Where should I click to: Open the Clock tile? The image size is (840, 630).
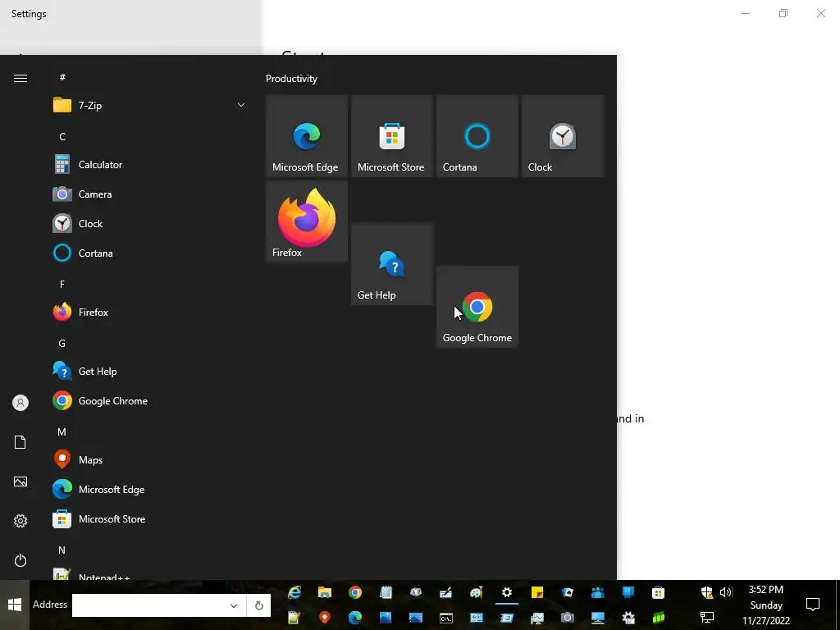pyautogui.click(x=563, y=136)
